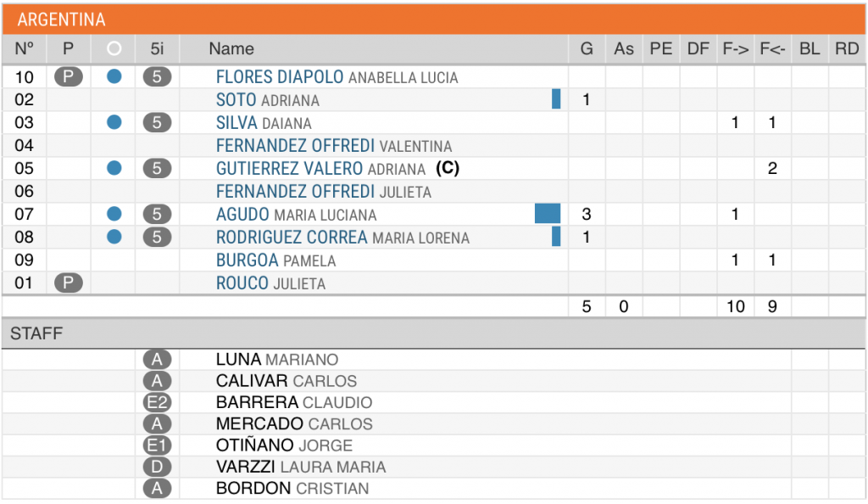Click the E2 badge next to Barrera Claudio

[157, 402]
